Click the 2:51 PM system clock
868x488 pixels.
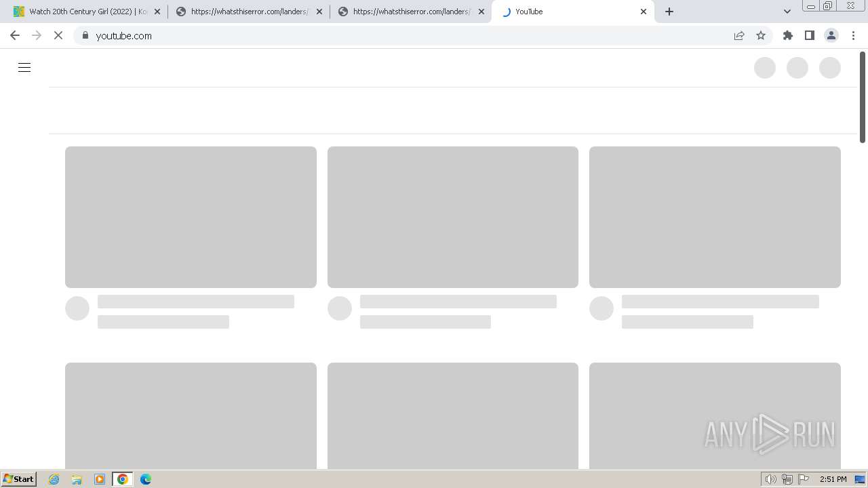(833, 479)
